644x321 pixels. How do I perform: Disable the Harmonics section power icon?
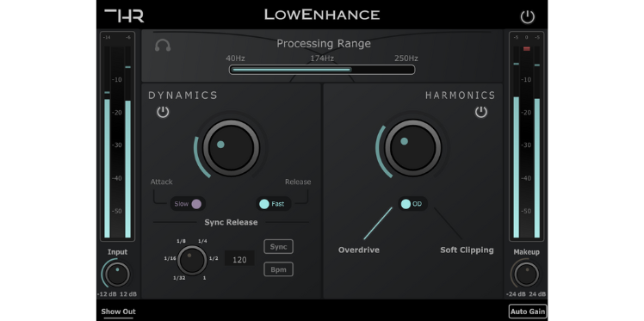click(x=481, y=112)
